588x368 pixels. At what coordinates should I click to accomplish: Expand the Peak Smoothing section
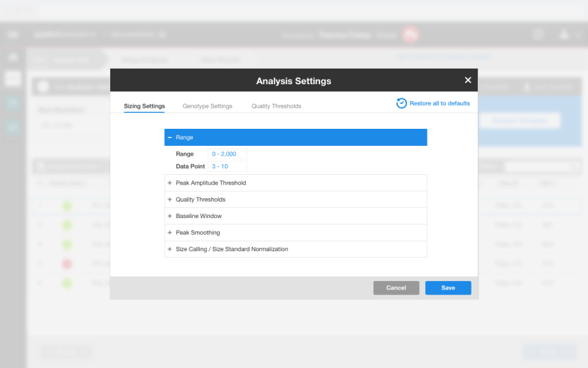pos(295,232)
